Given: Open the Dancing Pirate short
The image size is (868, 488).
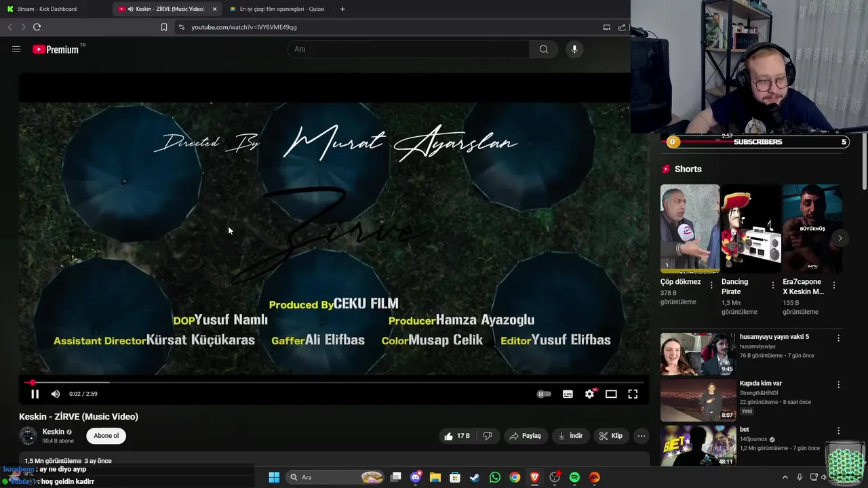Looking at the screenshot, I should (x=751, y=228).
